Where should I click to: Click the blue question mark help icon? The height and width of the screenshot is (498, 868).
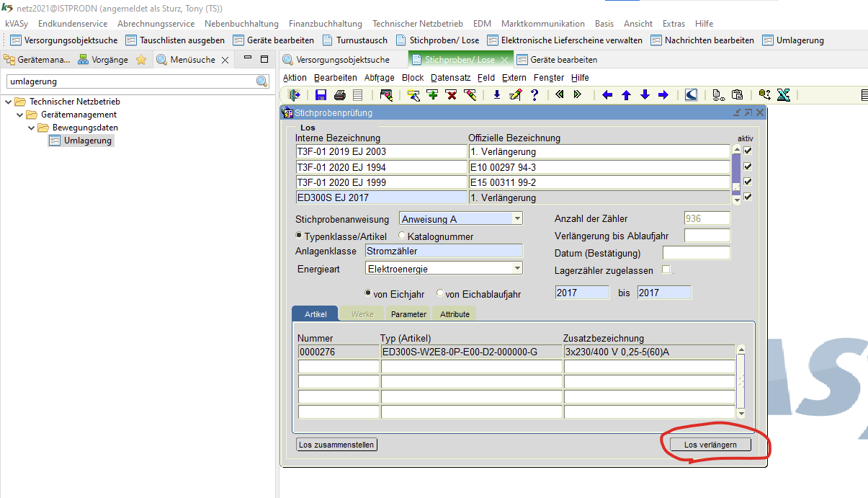click(x=534, y=94)
